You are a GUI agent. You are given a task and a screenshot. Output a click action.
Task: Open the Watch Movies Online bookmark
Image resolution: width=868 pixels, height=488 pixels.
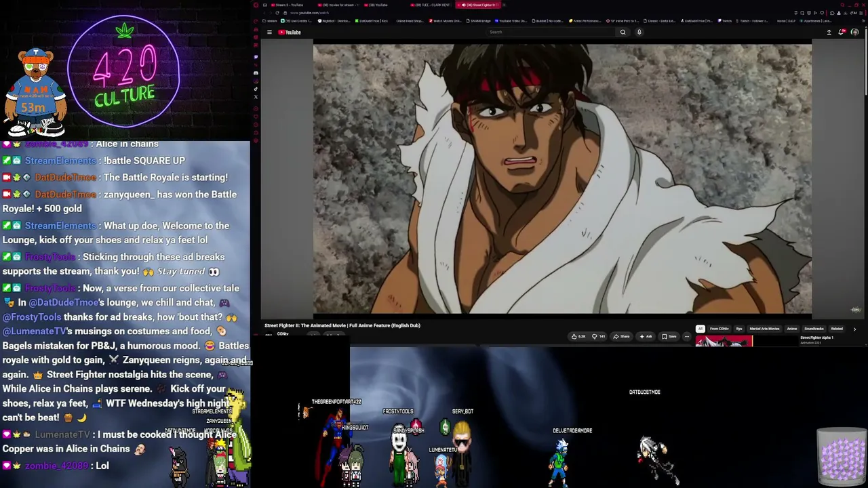coord(446,21)
